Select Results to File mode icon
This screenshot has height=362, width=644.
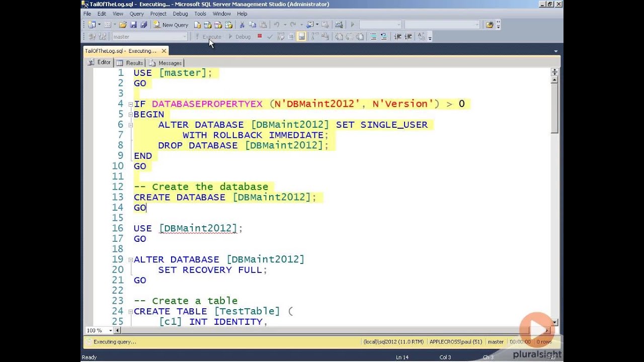[360, 37]
